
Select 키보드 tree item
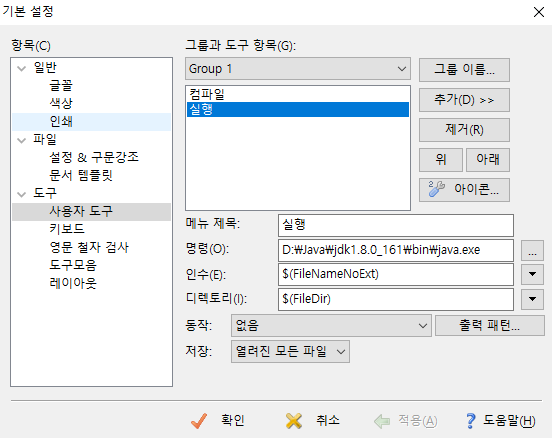[67, 229]
